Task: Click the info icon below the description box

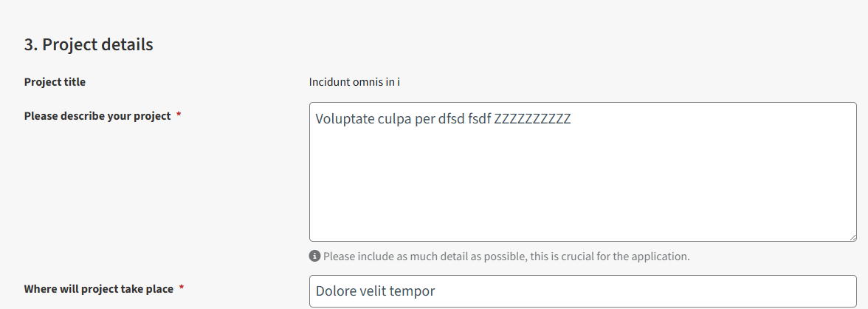Action: tap(314, 257)
